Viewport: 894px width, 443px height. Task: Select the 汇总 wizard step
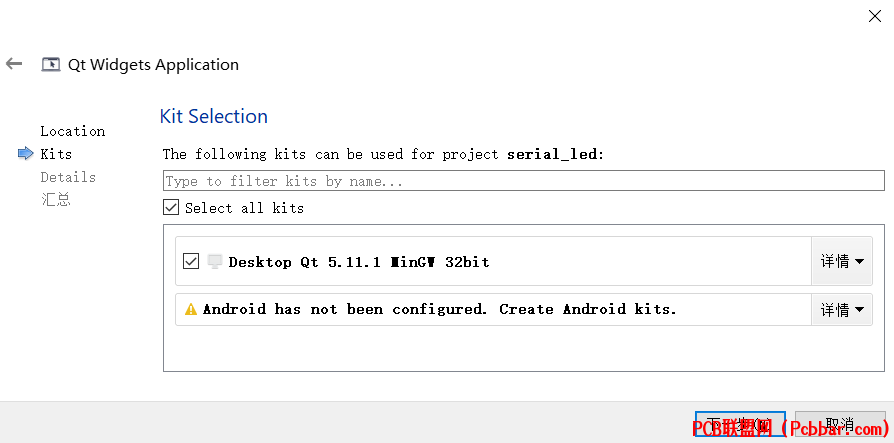click(x=55, y=200)
